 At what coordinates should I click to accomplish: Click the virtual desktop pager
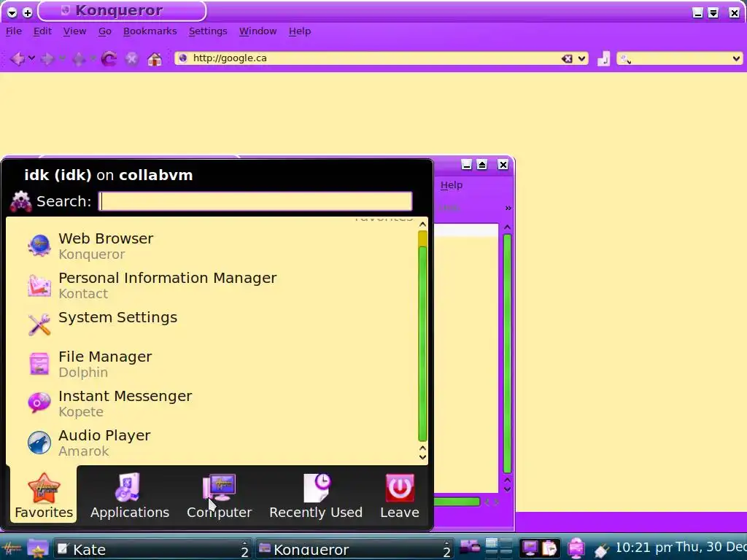click(498, 548)
